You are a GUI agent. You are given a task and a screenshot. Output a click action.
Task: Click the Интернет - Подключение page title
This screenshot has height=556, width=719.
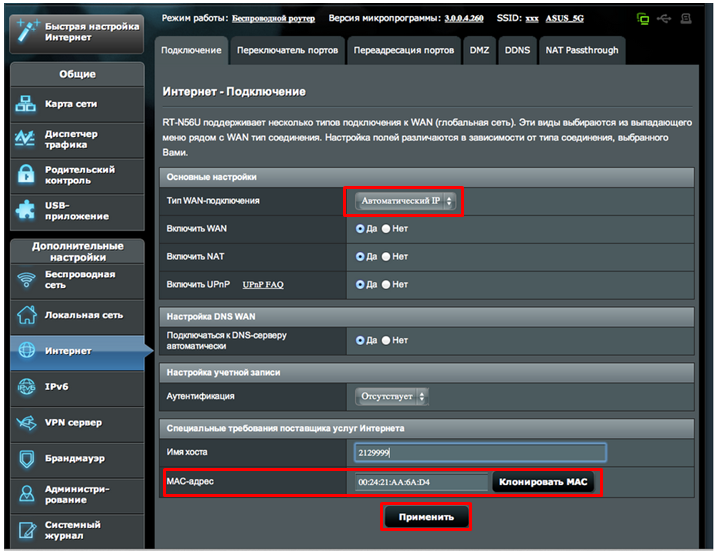pos(234,92)
